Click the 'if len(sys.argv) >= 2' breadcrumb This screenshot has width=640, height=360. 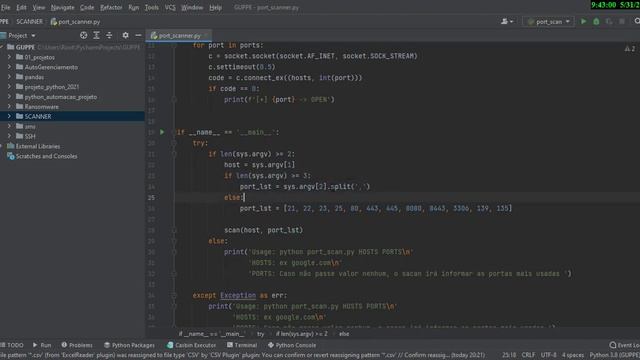(x=302, y=334)
